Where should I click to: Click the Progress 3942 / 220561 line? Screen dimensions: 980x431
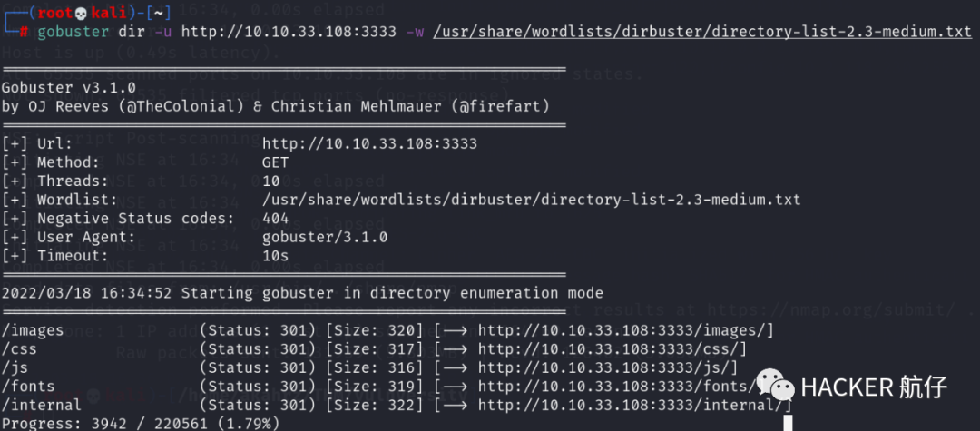(141, 423)
